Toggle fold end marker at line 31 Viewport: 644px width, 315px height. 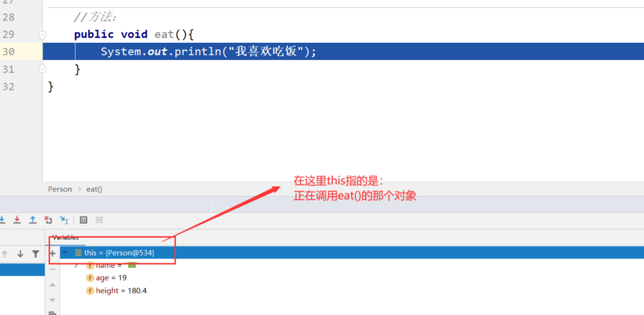coord(42,69)
